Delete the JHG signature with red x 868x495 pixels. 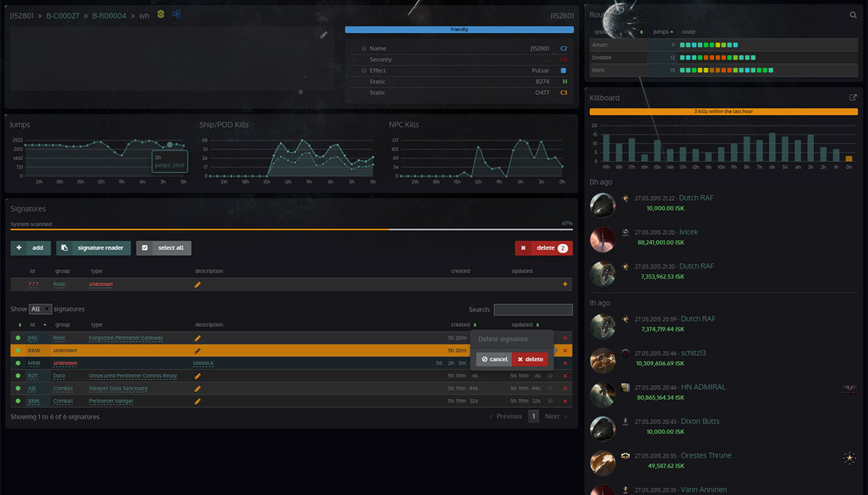565,338
